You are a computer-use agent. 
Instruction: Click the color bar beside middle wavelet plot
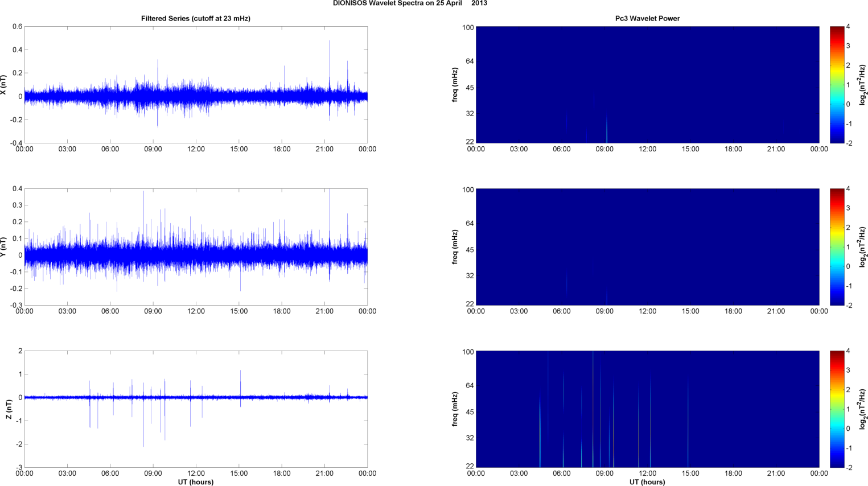tap(837, 247)
